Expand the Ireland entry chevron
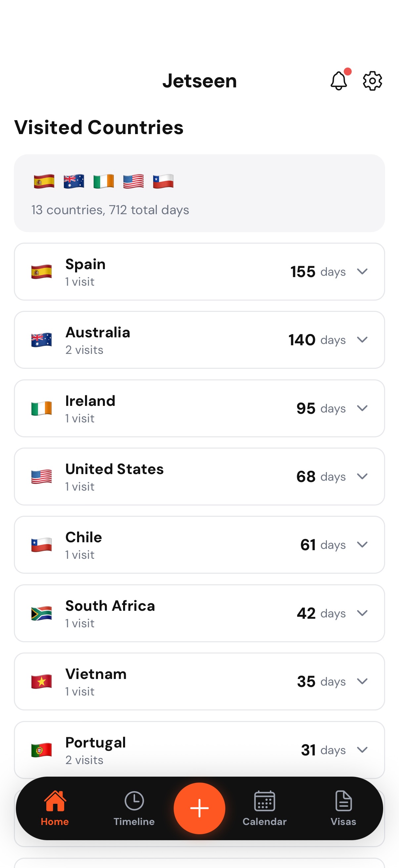 [362, 408]
